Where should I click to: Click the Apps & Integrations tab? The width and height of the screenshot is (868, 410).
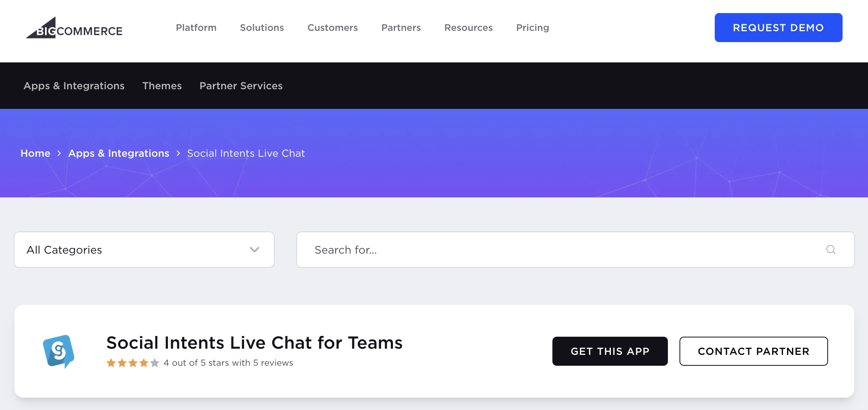(x=74, y=86)
